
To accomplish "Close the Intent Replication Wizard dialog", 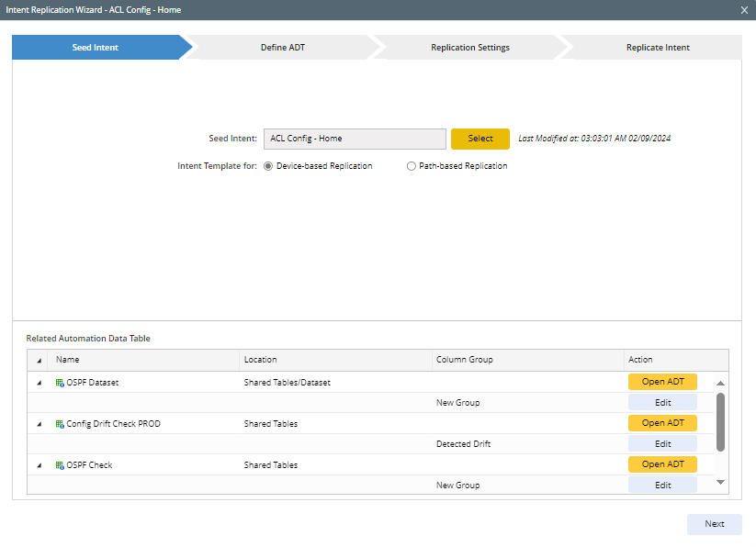I will pos(744,10).
